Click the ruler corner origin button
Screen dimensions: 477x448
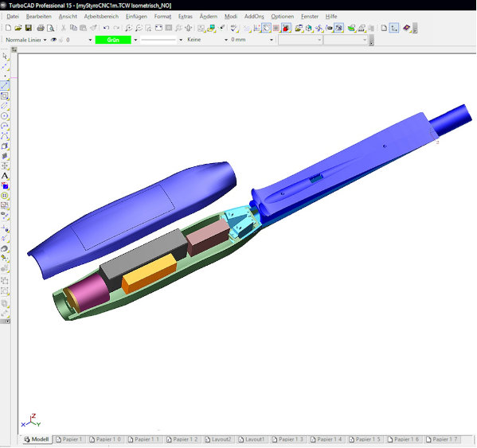tap(14, 49)
